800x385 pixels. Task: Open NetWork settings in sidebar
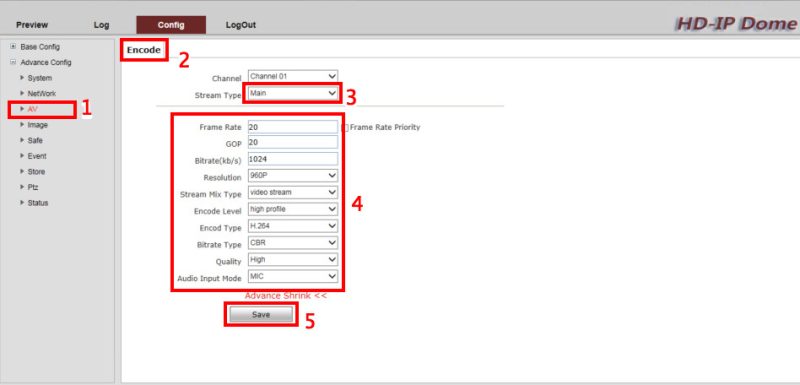tap(41, 93)
